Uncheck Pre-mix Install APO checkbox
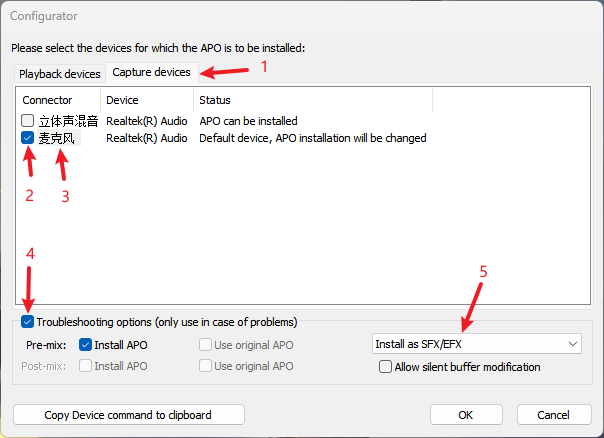Viewport: 604px width, 438px height. coord(85,344)
